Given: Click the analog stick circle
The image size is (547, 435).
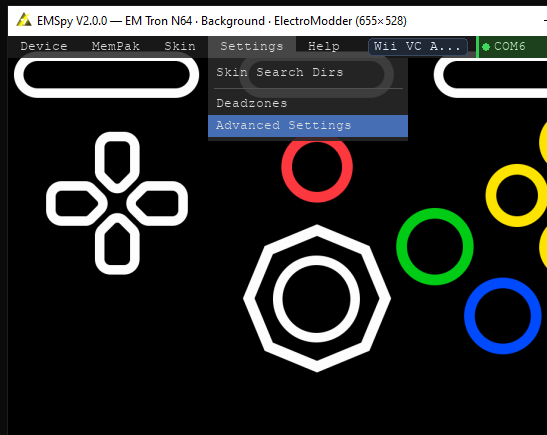Looking at the screenshot, I should click(x=316, y=299).
